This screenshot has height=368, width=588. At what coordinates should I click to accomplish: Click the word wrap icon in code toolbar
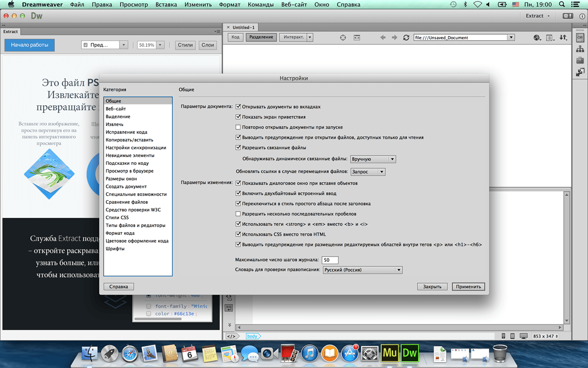[228, 308]
